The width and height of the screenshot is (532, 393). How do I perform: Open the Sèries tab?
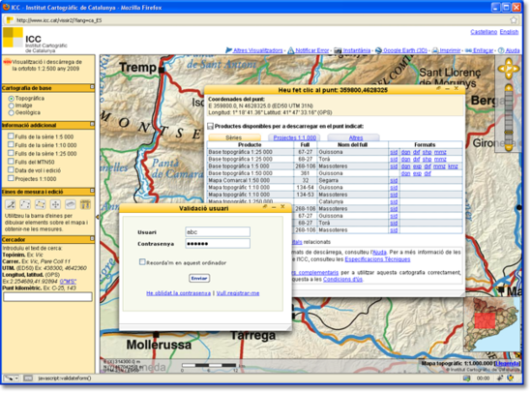pos(234,137)
